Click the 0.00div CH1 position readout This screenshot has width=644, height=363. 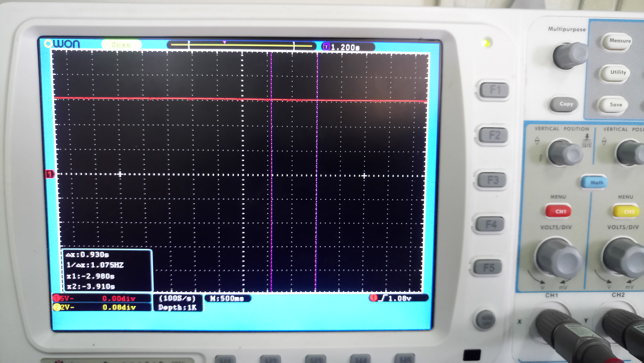[x=119, y=298]
